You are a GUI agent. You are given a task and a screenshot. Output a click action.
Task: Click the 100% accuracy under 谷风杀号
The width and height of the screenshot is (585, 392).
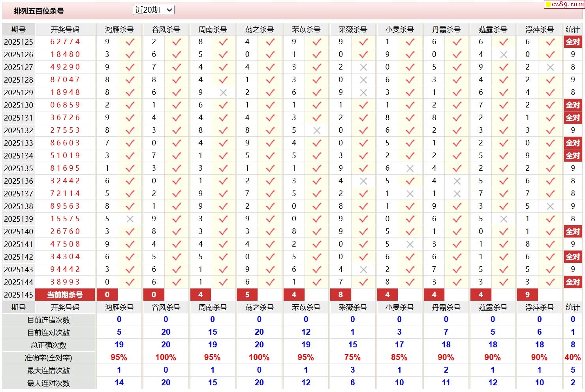[x=166, y=357]
